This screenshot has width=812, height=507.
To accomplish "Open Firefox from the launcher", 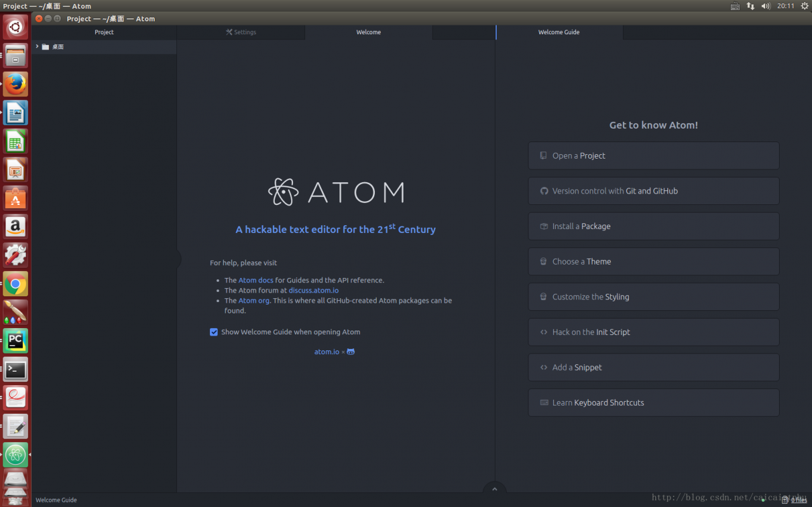I will click(15, 84).
